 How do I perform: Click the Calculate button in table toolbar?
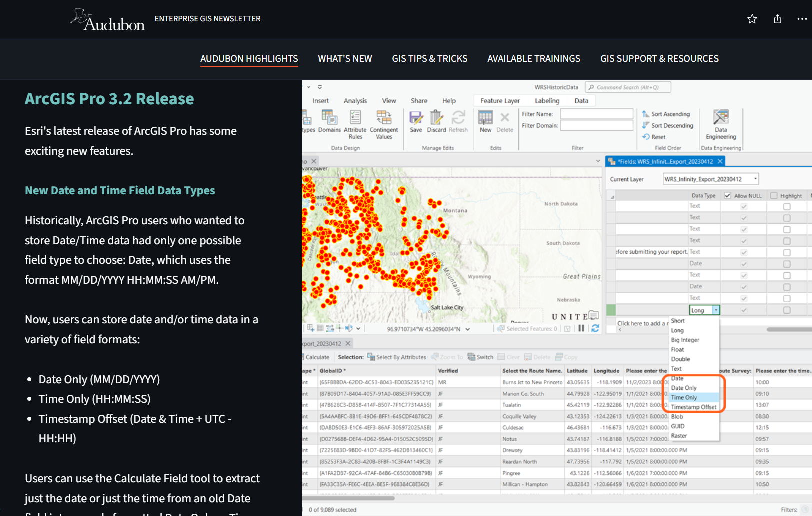tap(316, 357)
